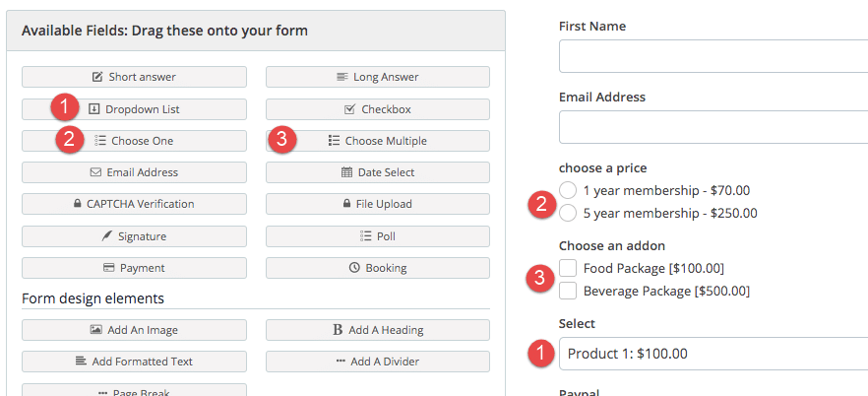Click the CAPTCHA Verification button
This screenshot has width=868, height=396.
click(134, 204)
